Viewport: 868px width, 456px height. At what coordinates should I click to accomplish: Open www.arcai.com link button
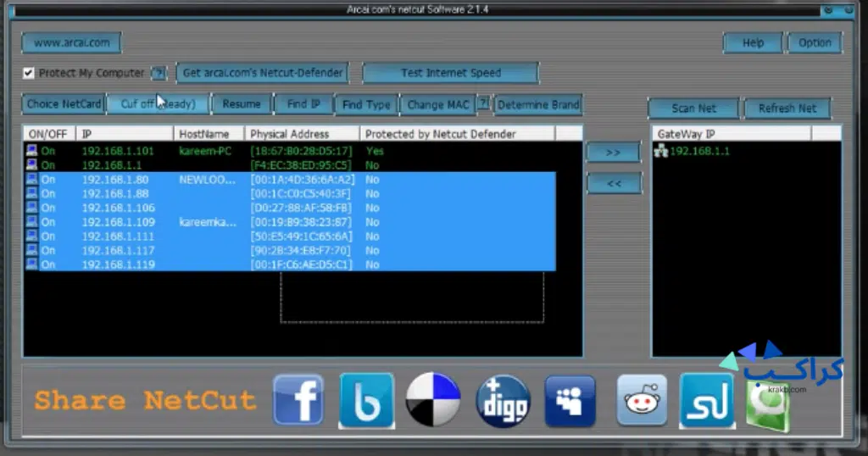pos(71,42)
